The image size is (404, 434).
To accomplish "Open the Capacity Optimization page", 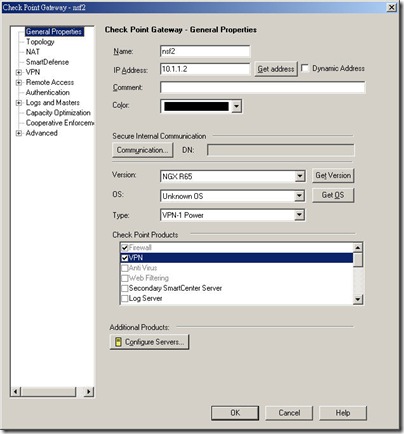I will [x=58, y=113].
